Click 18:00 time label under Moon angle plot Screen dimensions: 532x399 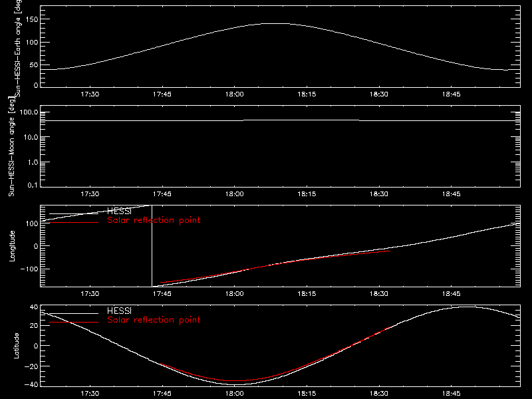[235, 194]
